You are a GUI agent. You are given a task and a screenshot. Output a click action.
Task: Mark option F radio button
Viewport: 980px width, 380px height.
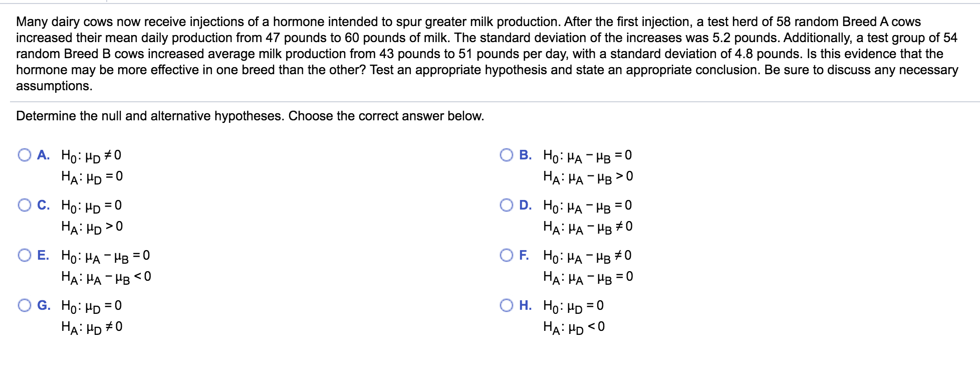(506, 255)
